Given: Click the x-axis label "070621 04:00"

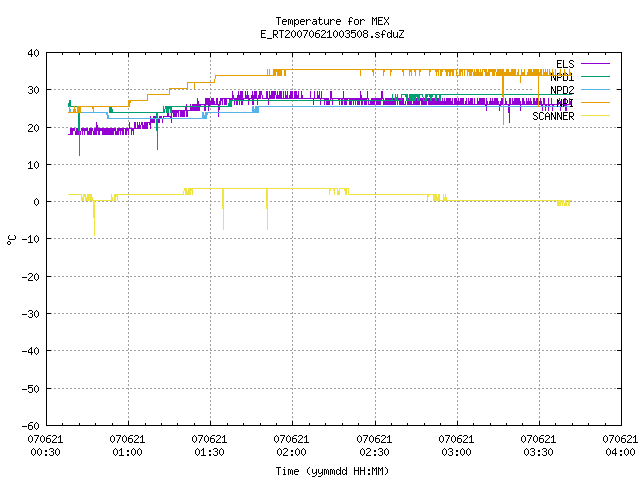Looking at the screenshot, I should point(620,446).
